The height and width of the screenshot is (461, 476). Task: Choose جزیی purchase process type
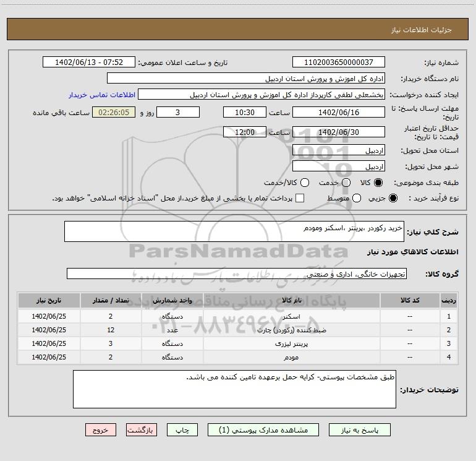point(393,198)
